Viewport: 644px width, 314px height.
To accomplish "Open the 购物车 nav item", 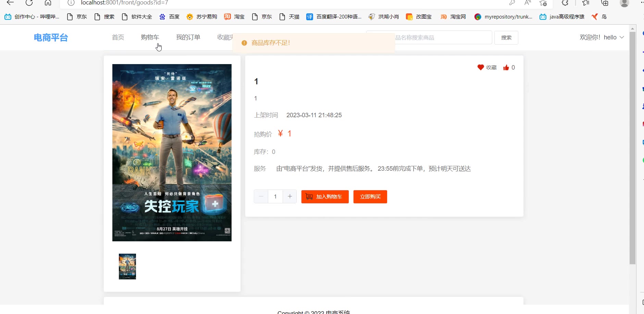I will pyautogui.click(x=150, y=37).
